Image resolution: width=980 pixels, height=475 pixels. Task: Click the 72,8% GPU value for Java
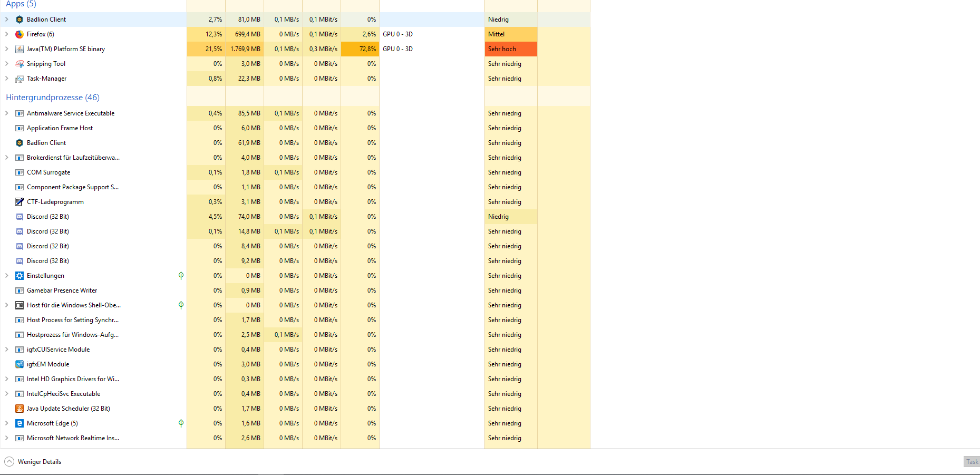point(360,49)
